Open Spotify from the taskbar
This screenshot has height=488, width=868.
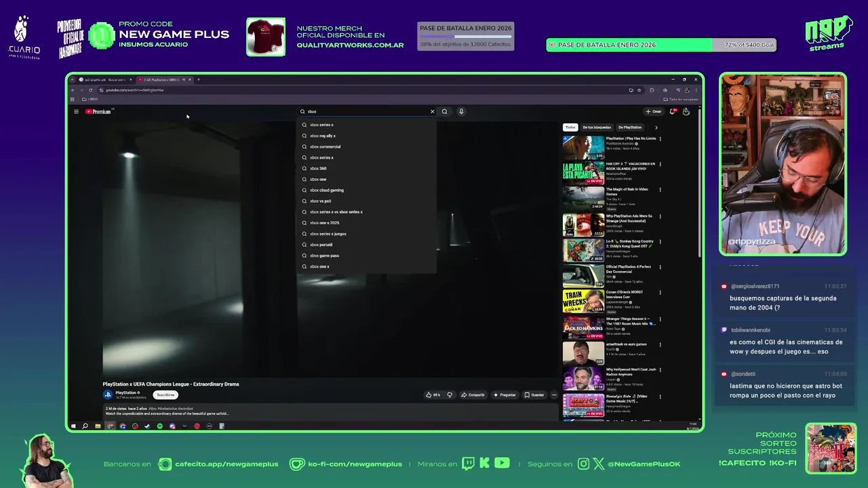click(x=159, y=426)
